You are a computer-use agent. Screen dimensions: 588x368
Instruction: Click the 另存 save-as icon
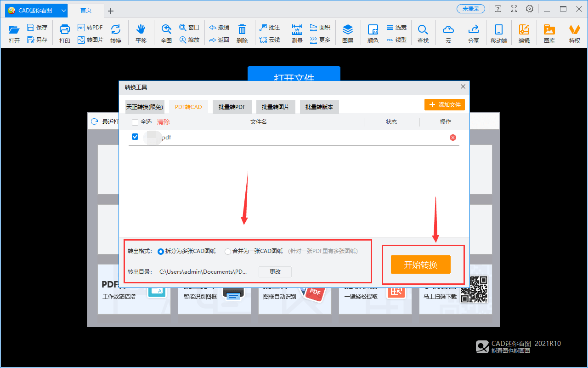31,40
